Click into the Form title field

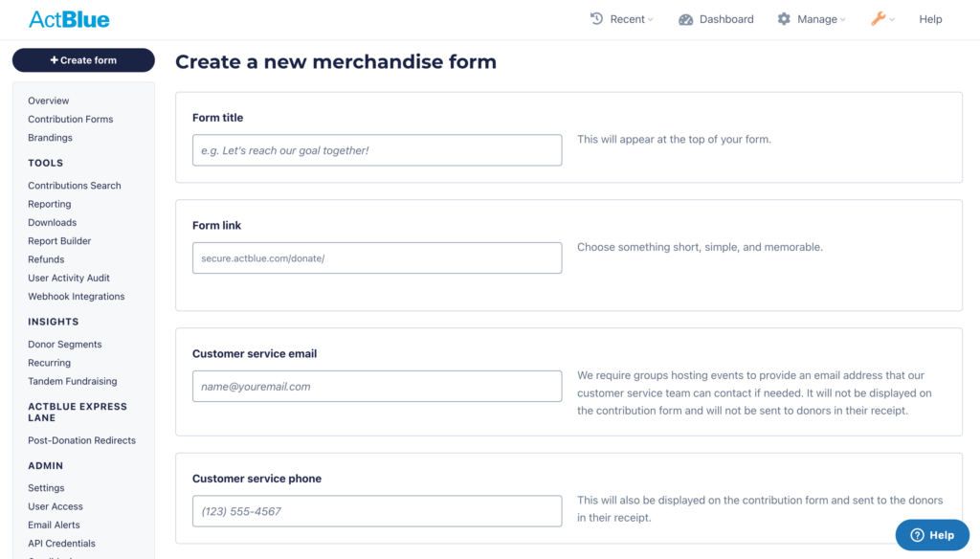[x=377, y=150]
